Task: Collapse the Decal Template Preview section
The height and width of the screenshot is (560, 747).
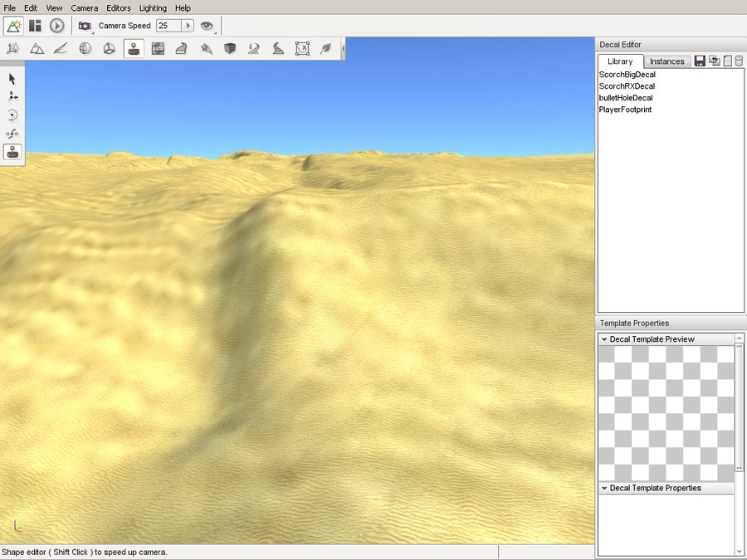Action: coord(604,339)
